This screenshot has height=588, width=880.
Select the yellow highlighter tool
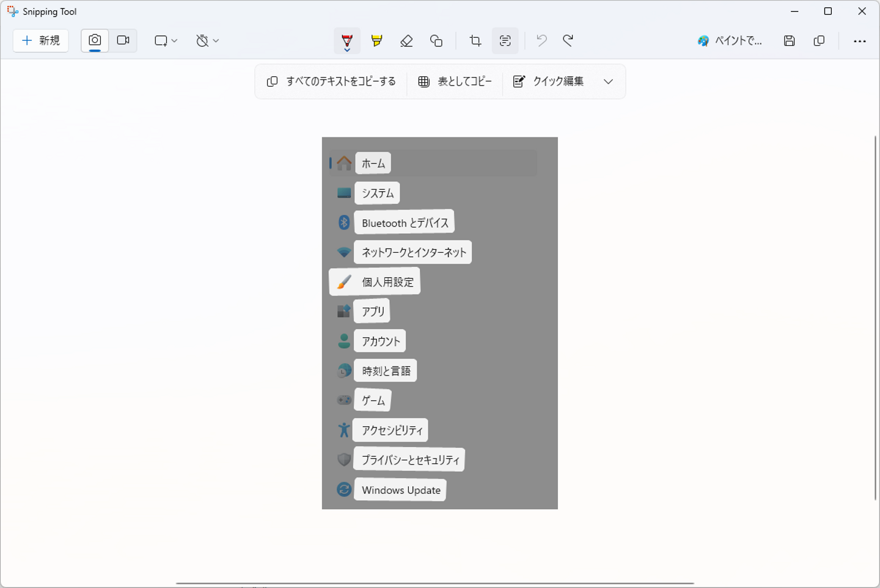pos(377,41)
